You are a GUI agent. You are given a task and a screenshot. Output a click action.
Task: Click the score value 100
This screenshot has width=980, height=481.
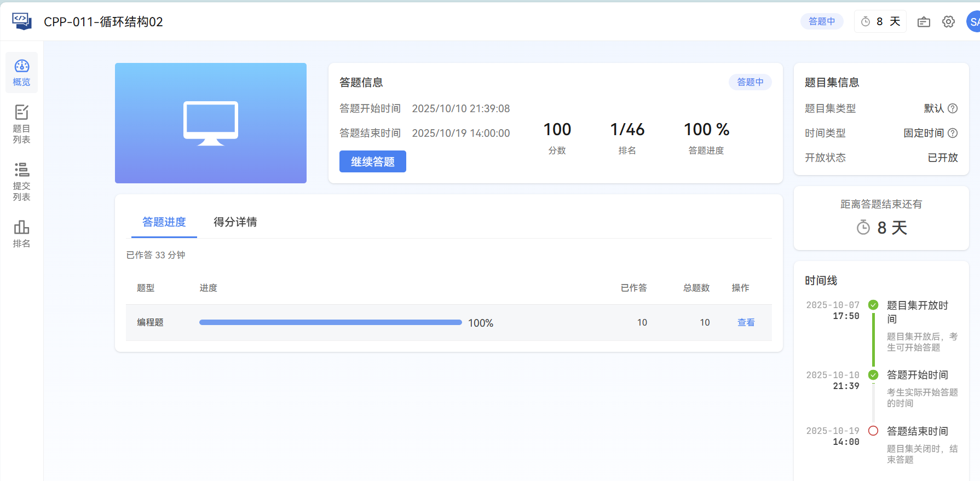[557, 130]
